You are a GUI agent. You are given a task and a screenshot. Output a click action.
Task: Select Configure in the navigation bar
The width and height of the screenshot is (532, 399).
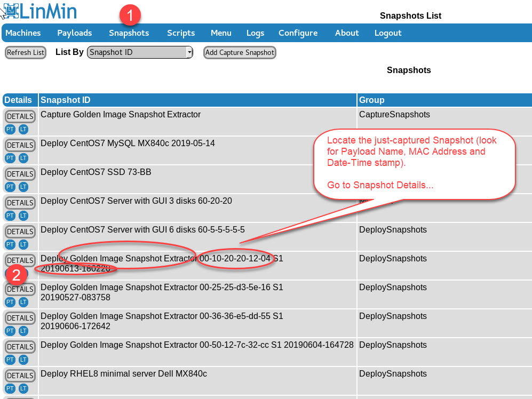pyautogui.click(x=298, y=33)
